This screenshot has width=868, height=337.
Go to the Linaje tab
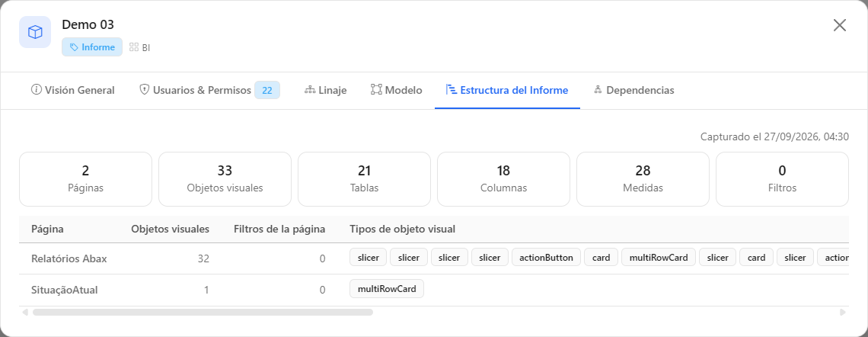(326, 90)
